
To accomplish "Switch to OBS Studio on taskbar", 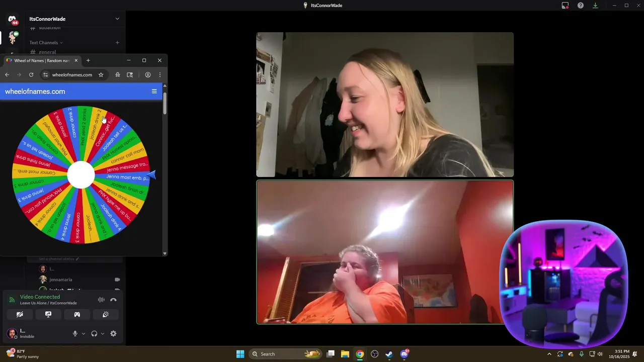I will coord(374,354).
